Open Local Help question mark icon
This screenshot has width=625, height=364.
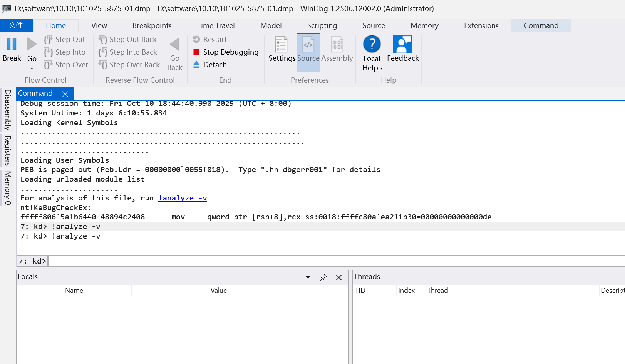coord(372,44)
